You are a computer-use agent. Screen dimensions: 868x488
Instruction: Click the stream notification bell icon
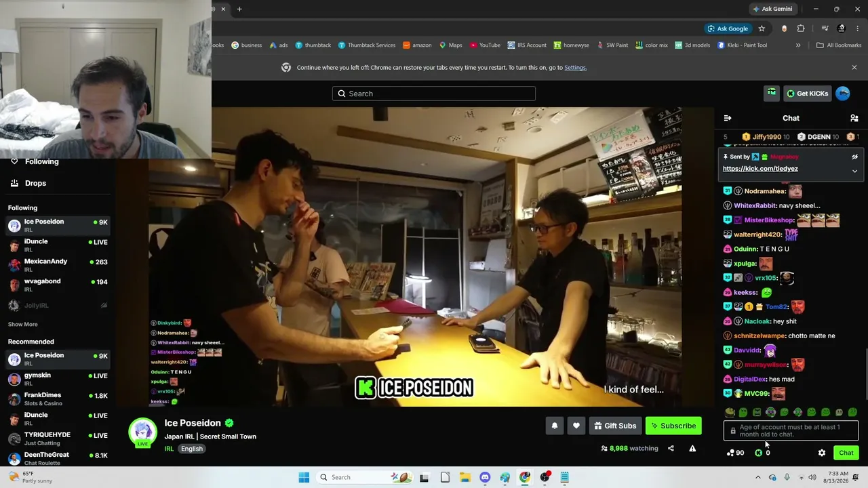[x=555, y=426]
